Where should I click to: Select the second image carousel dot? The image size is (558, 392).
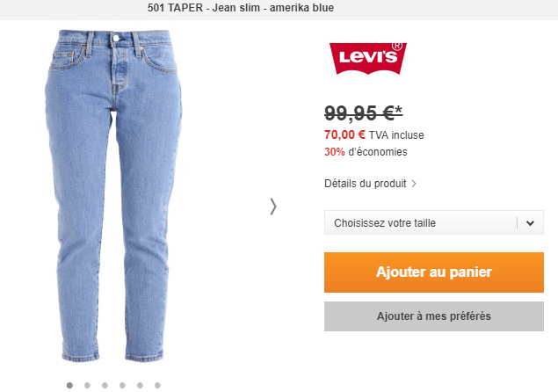coord(87,385)
